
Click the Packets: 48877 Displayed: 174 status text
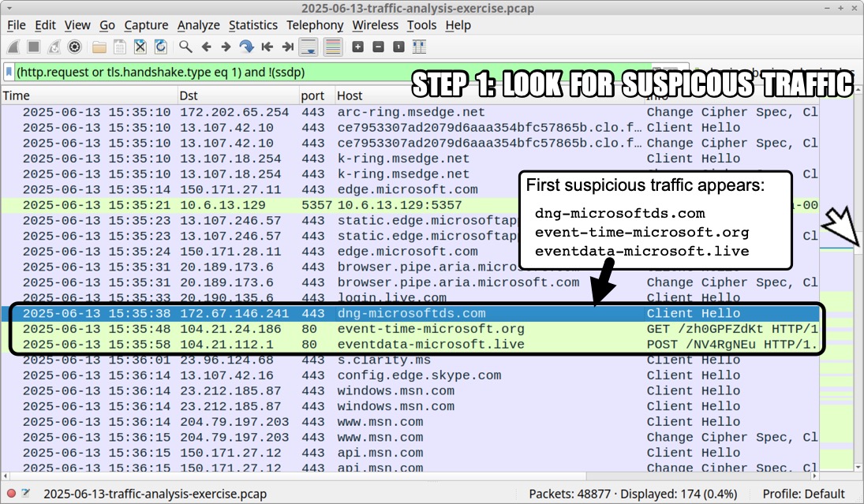(x=633, y=494)
